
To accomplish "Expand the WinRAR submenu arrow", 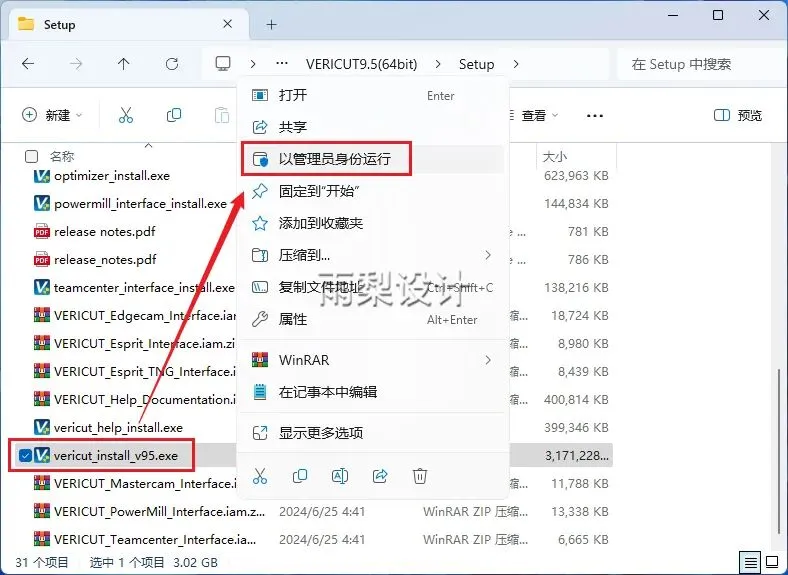I will pos(487,360).
